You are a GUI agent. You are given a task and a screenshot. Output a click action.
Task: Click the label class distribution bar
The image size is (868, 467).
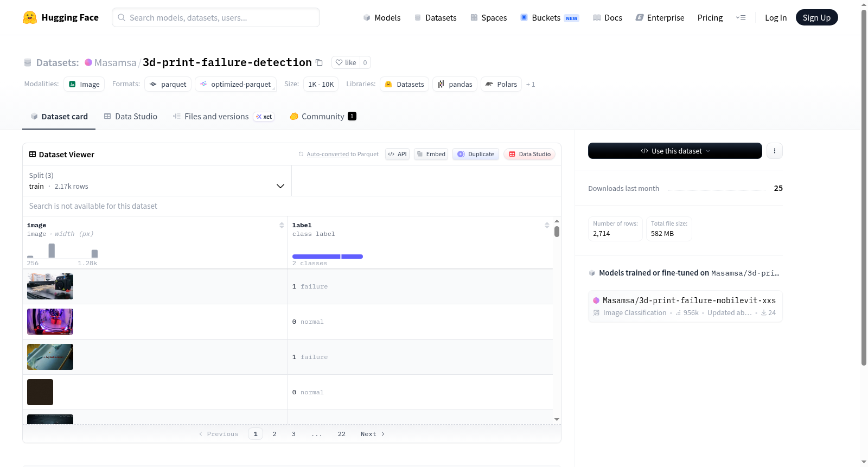pos(328,257)
